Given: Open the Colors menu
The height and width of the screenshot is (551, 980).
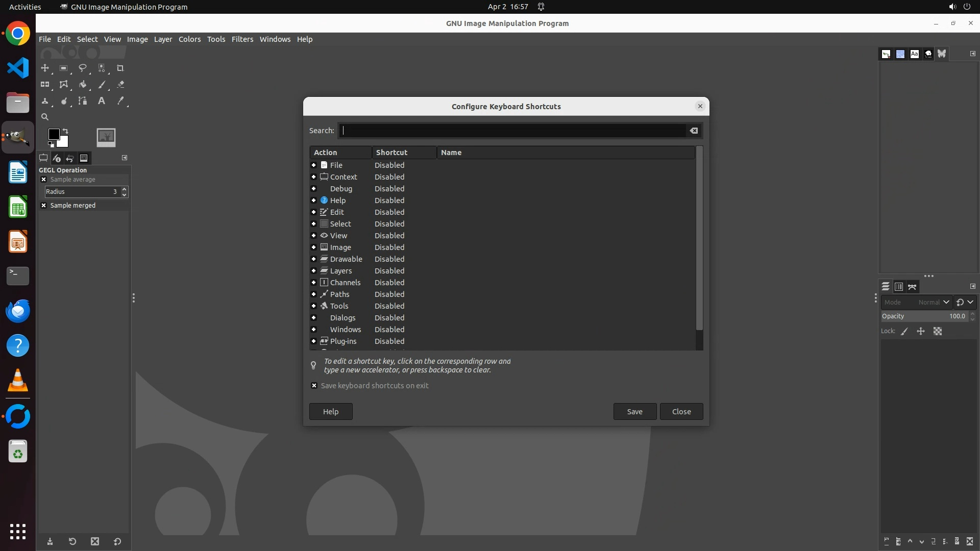Looking at the screenshot, I should tap(189, 39).
